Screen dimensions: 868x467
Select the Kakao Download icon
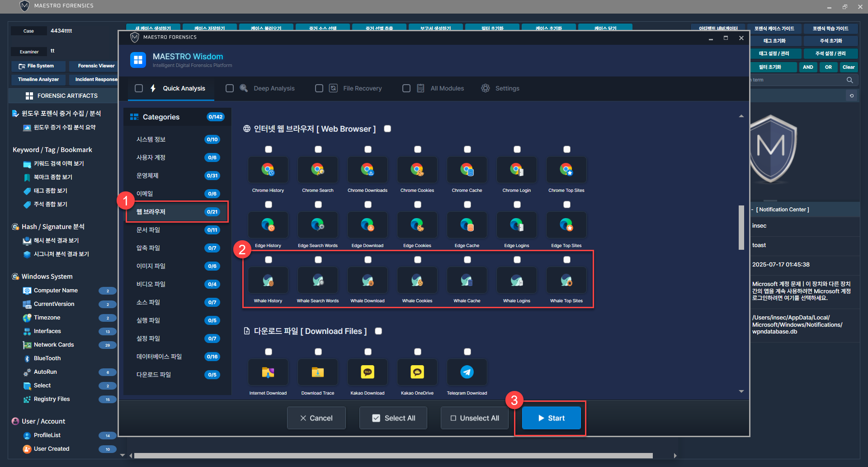click(x=367, y=372)
